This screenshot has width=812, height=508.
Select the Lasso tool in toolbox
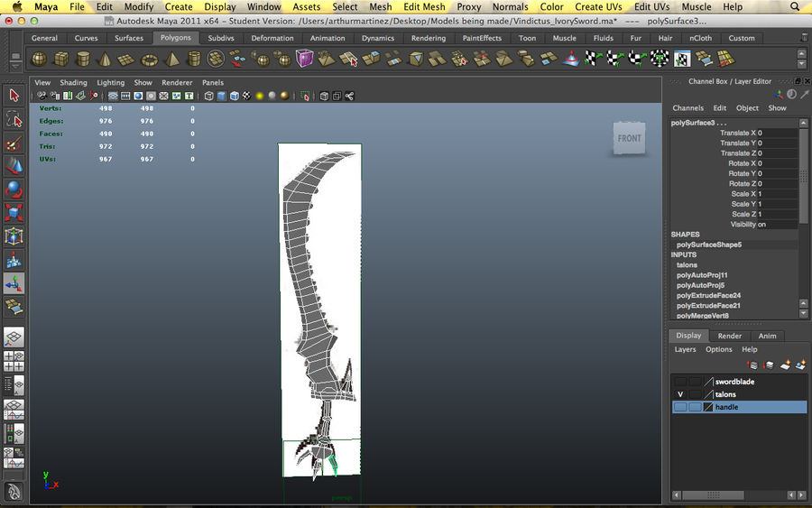point(14,119)
